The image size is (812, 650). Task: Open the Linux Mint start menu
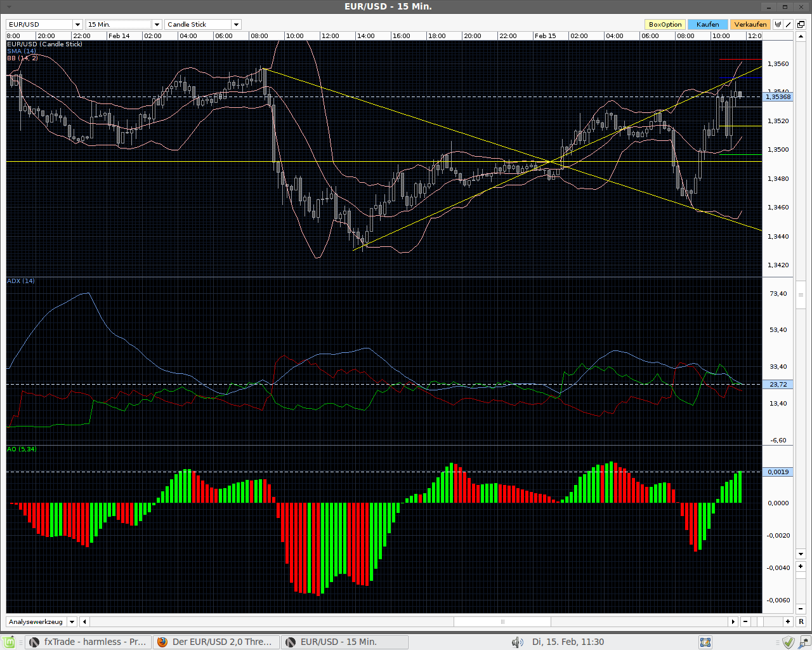point(9,642)
